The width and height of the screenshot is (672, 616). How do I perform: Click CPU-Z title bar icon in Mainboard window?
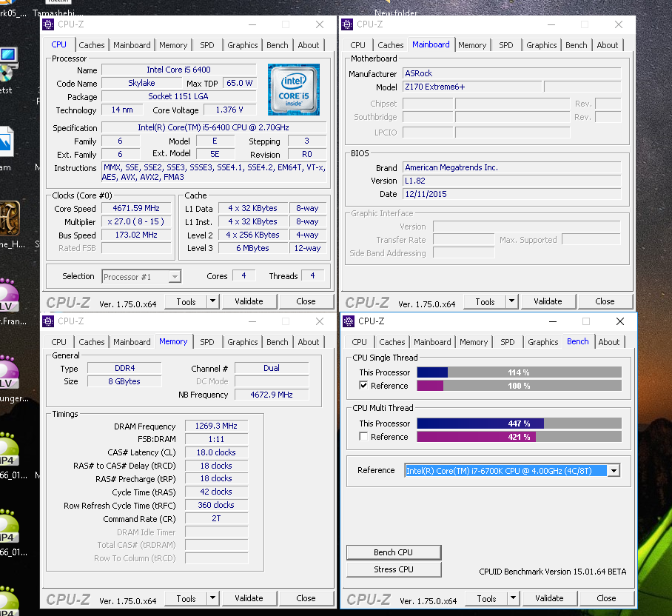pos(346,24)
